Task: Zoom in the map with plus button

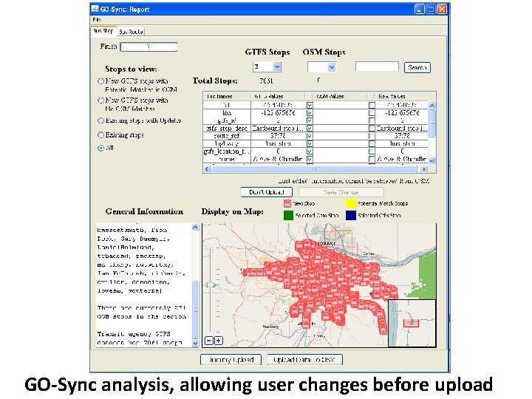Action: click(219, 341)
